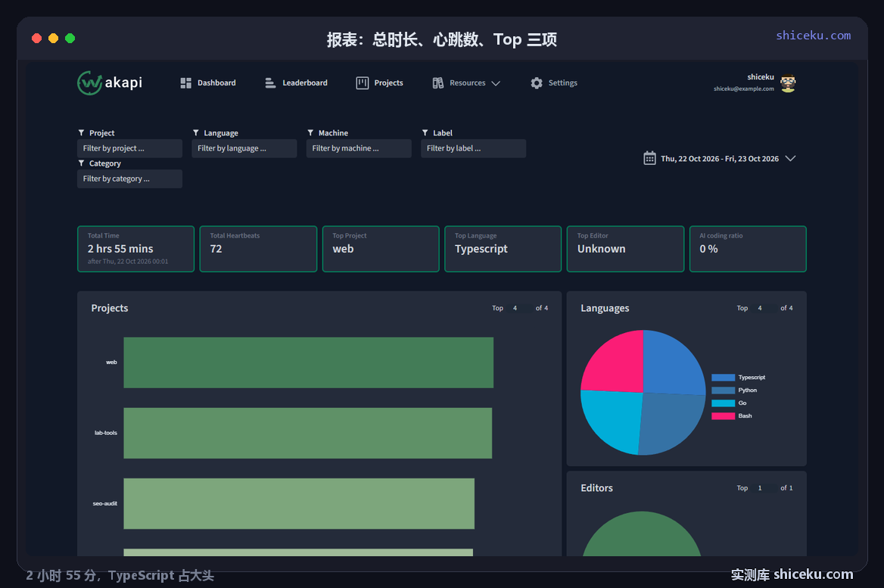Focus the Filter by label field

(x=474, y=148)
